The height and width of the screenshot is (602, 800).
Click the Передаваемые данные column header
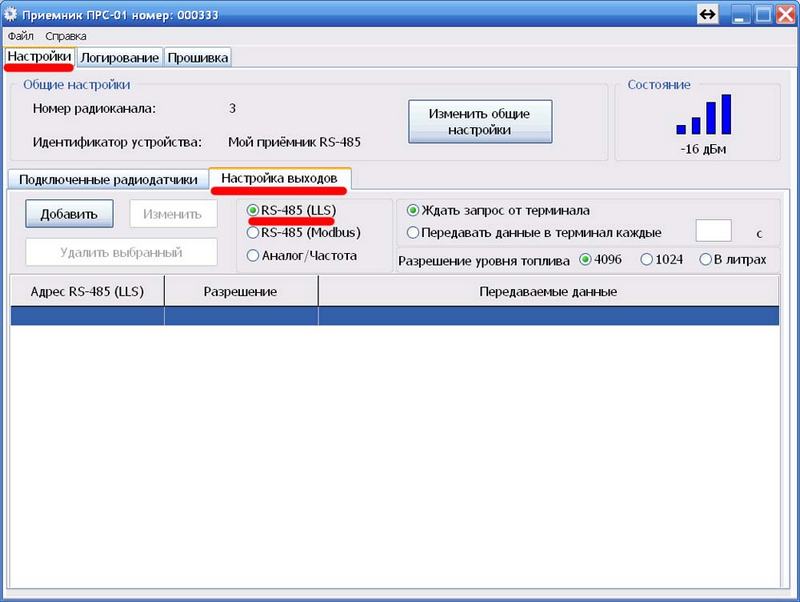(548, 291)
